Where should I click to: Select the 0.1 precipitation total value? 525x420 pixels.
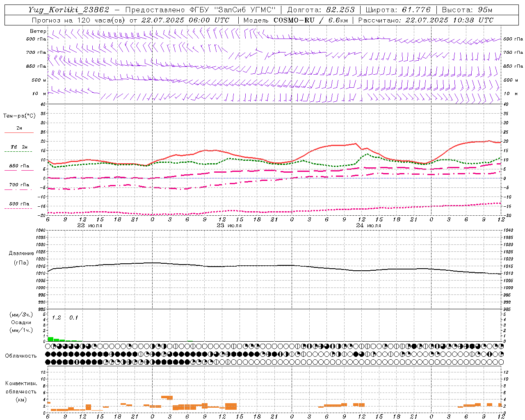pos(73,318)
